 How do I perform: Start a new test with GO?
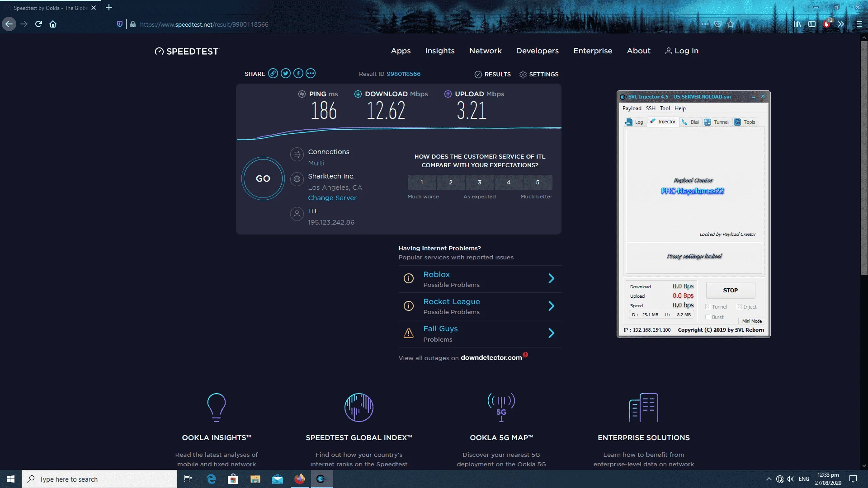[x=263, y=179]
